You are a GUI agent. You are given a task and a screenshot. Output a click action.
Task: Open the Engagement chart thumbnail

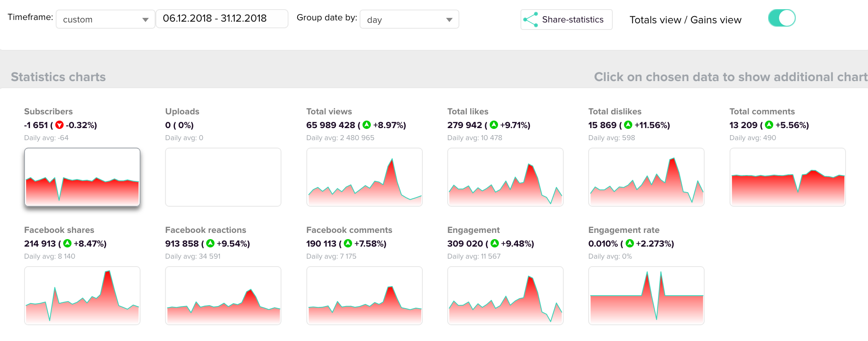[x=505, y=296]
